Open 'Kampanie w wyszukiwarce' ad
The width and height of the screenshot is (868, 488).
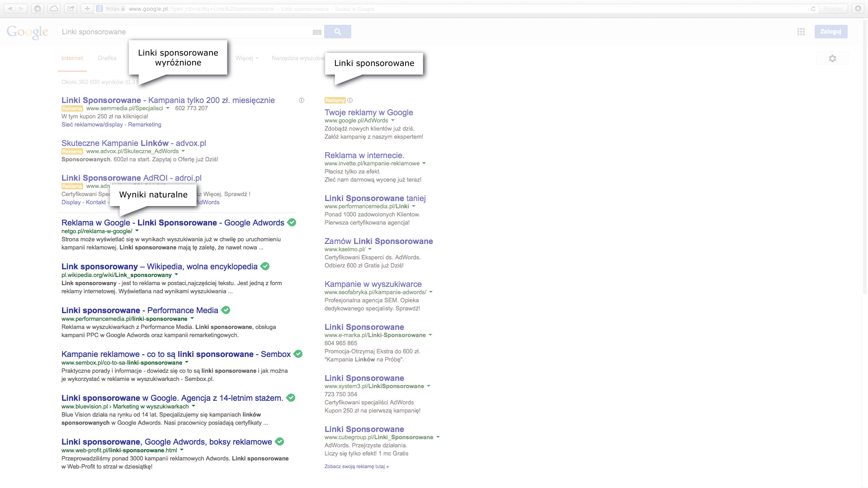[373, 284]
